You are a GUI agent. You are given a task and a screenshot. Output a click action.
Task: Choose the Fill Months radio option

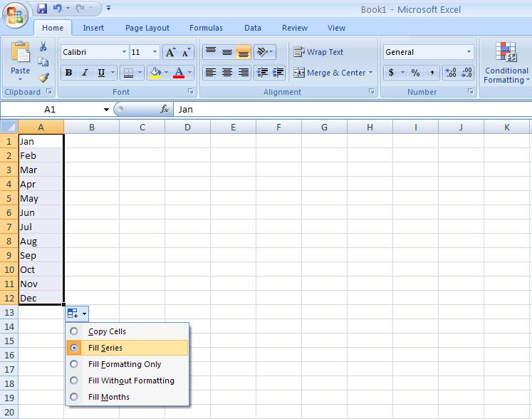pyautogui.click(x=74, y=397)
